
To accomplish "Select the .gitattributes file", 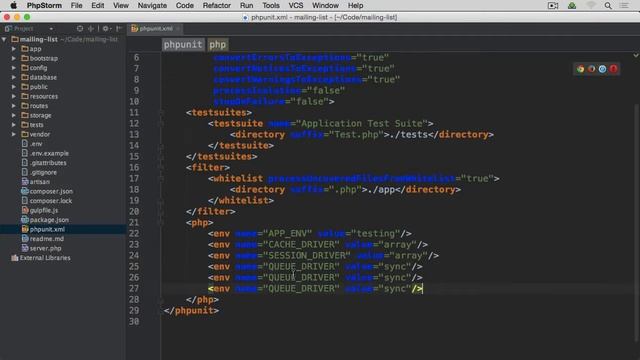I will point(48,162).
